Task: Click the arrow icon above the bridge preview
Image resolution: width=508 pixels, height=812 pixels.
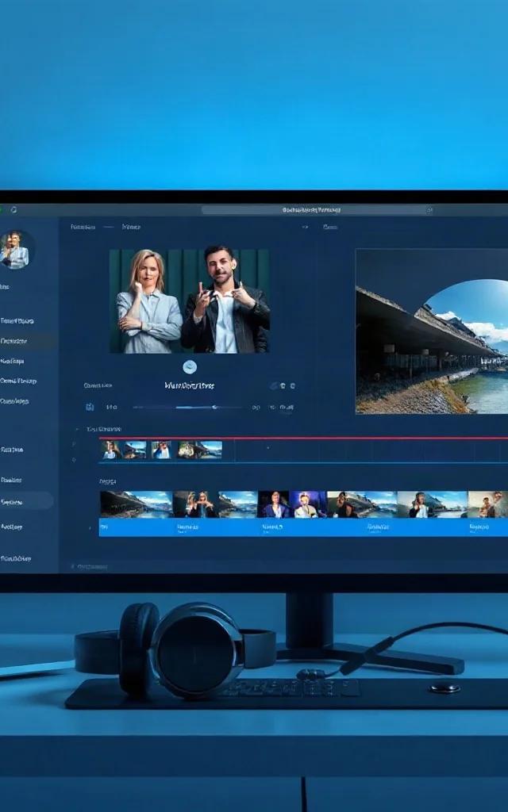Action: 305,227
